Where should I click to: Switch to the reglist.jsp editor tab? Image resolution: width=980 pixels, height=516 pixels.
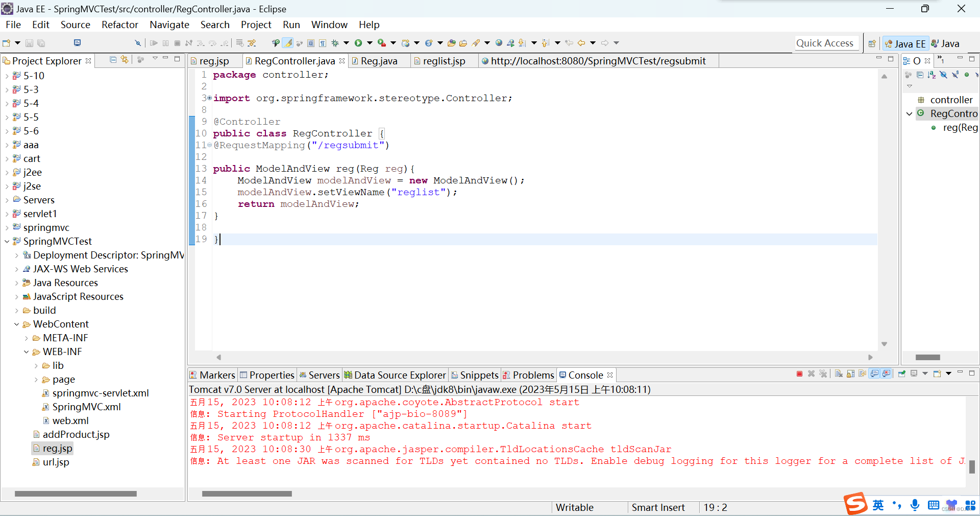click(x=444, y=61)
